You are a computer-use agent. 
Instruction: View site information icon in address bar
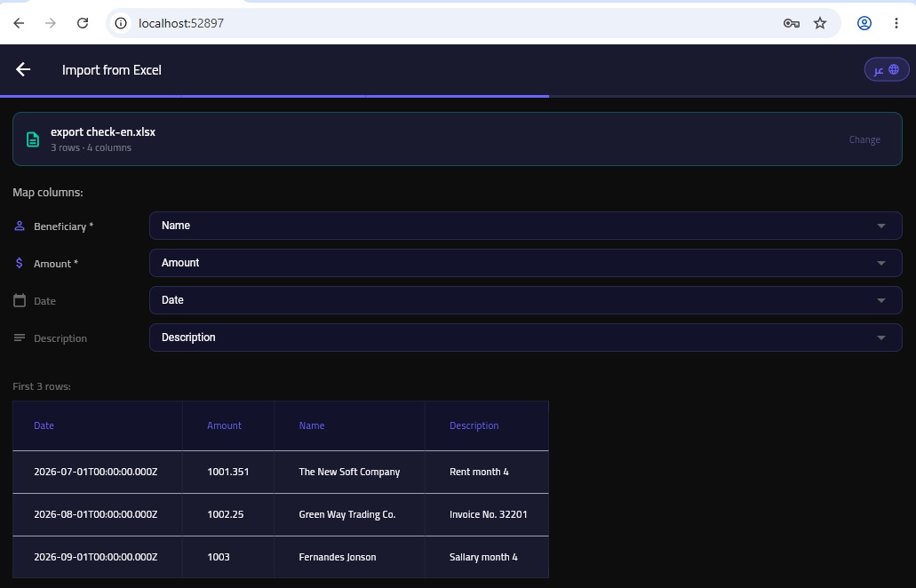point(120,23)
